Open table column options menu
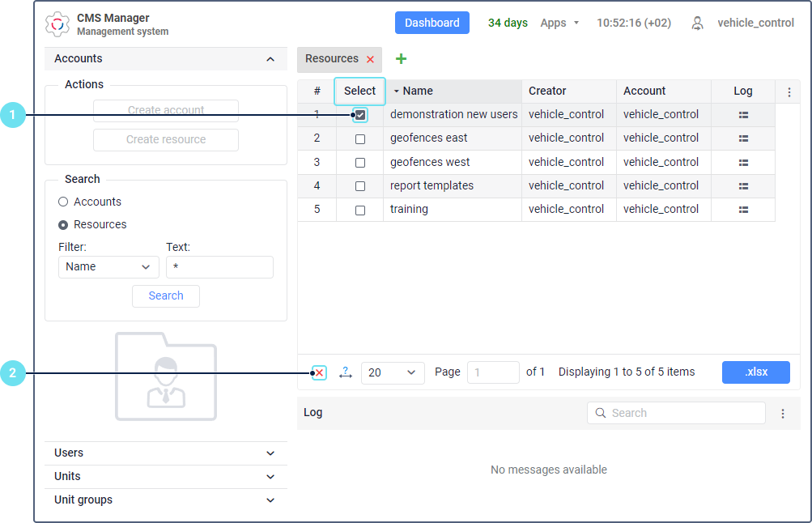Image resolution: width=812 pixels, height=523 pixels. (x=789, y=91)
